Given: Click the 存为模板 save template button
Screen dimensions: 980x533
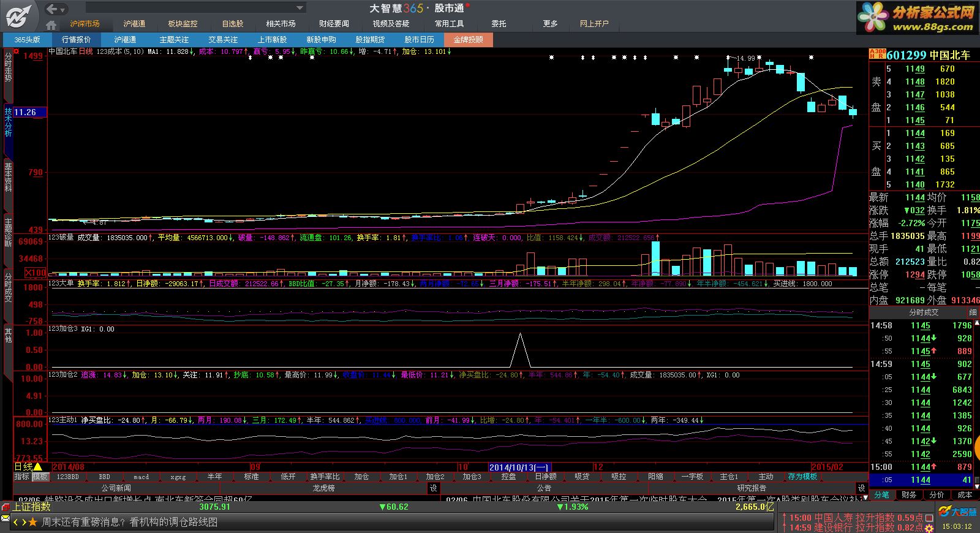Looking at the screenshot, I should pos(803,477).
